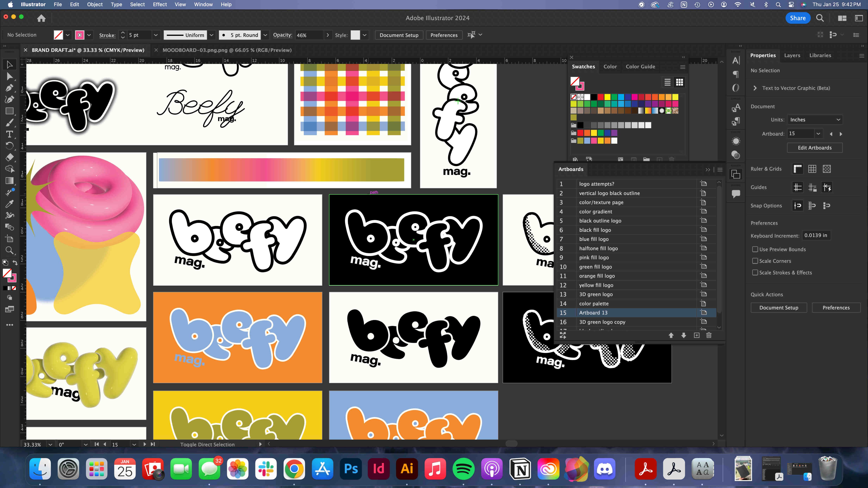Open the Artboard number dropdown in Properties
Image resolution: width=868 pixels, height=488 pixels.
pos(818,134)
